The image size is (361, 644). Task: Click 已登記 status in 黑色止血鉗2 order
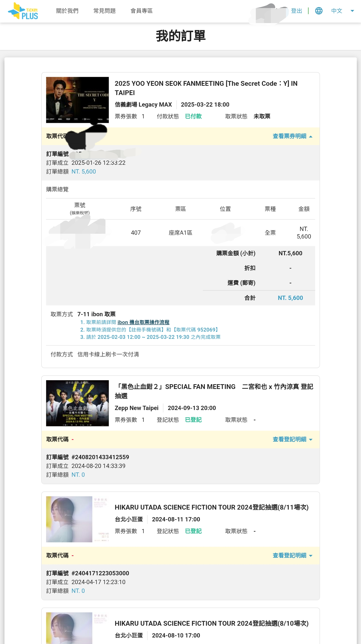coord(193,420)
